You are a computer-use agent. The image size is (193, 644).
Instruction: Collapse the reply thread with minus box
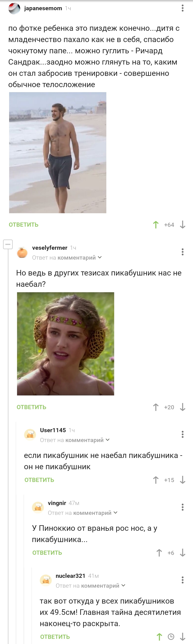pyautogui.click(x=8, y=244)
